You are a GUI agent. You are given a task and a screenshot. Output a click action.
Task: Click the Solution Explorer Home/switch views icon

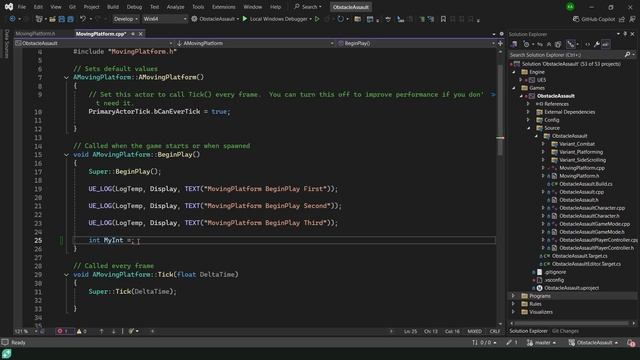tap(514, 44)
